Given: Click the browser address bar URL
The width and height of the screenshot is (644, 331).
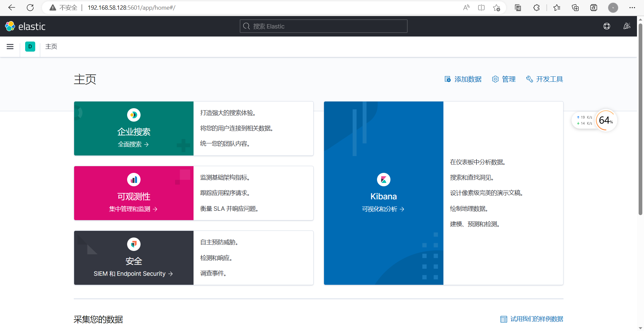Looking at the screenshot, I should pyautogui.click(x=131, y=8).
